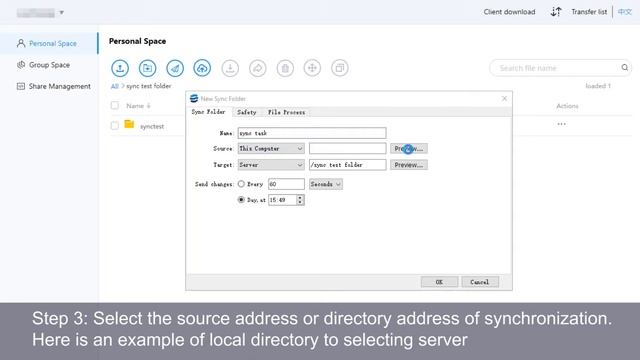This screenshot has width=640, height=360.
Task: Tick the synctest row checkbox
Action: [x=115, y=126]
